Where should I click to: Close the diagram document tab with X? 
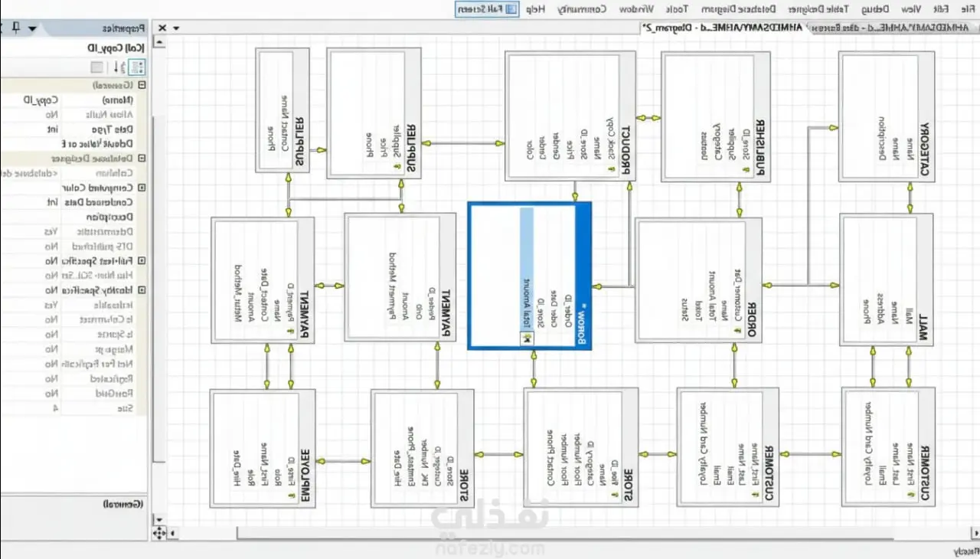coord(162,28)
